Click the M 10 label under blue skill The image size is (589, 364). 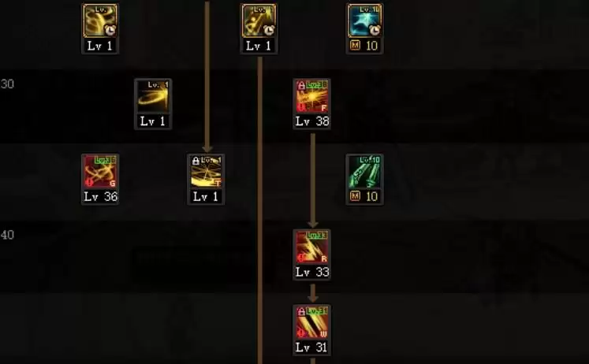[x=364, y=46]
